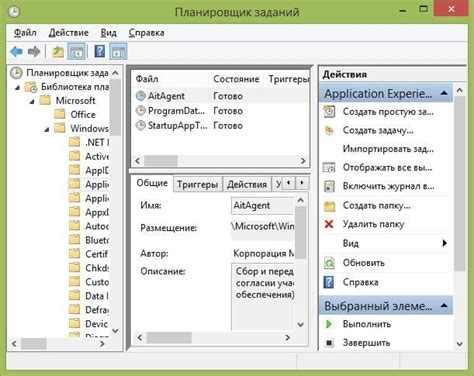Click the Создать папку... folder icon

click(329, 206)
